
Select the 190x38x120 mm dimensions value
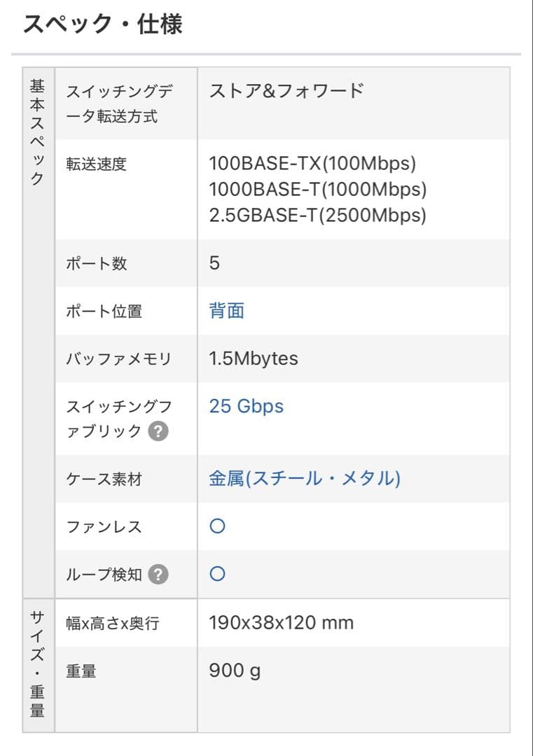click(282, 622)
